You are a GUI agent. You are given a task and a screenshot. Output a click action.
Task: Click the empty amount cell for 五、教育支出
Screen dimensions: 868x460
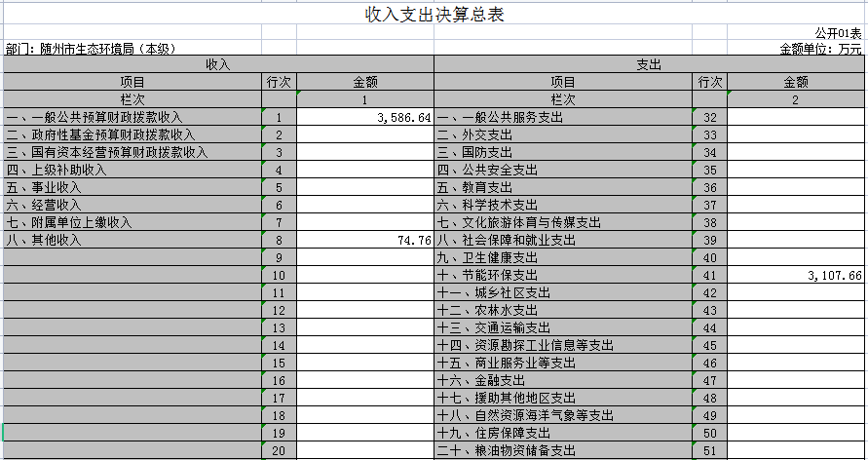797,188
